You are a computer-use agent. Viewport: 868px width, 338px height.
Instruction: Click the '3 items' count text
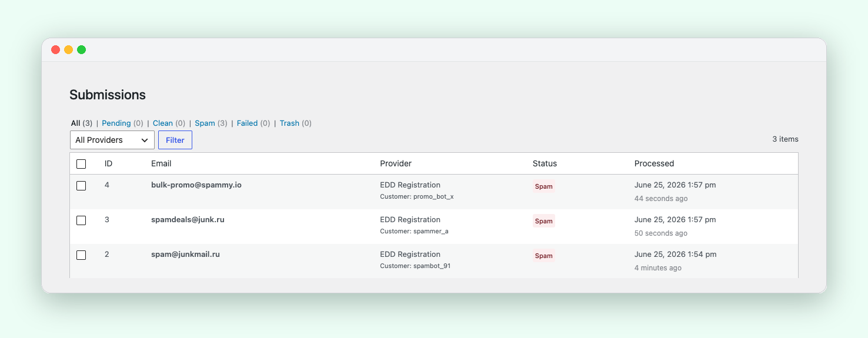click(x=785, y=139)
